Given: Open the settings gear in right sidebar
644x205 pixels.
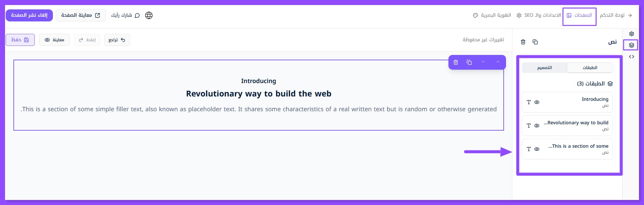Looking at the screenshot, I should click(x=631, y=34).
